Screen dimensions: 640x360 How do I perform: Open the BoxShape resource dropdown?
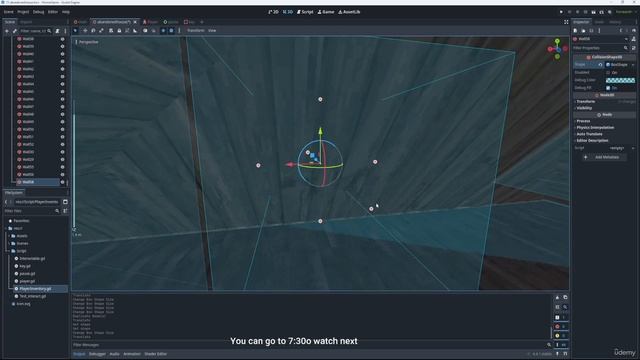[633, 65]
